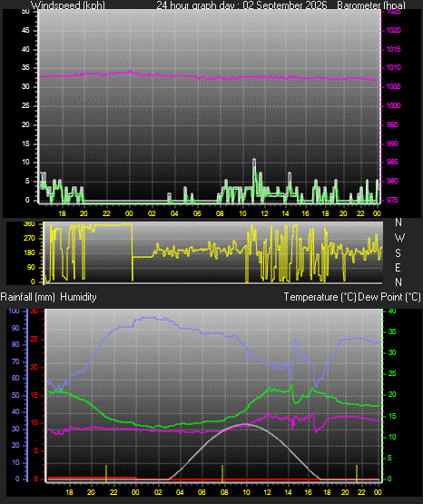Click the 1010 barometer axis label

pyautogui.click(x=393, y=67)
